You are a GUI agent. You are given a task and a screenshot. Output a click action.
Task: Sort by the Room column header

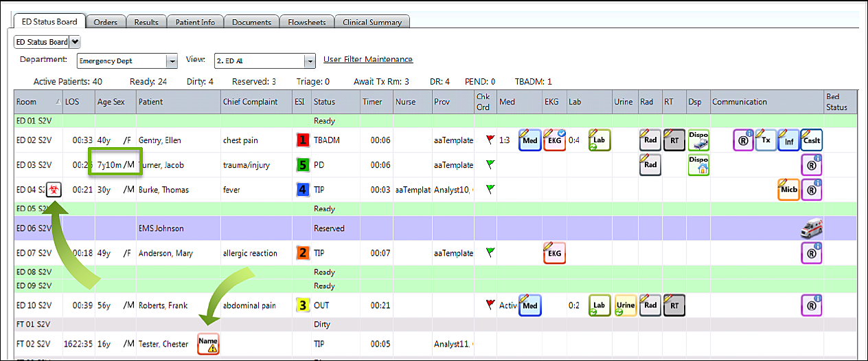37,102
